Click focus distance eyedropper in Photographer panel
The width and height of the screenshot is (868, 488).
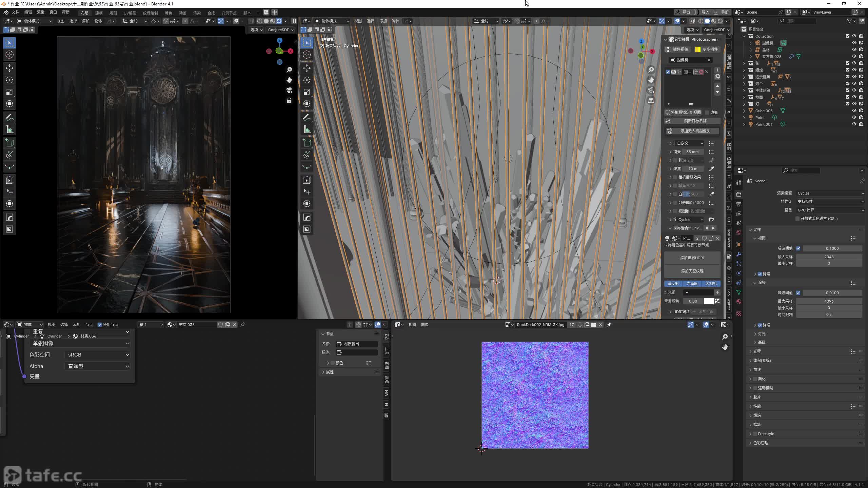[x=712, y=169]
